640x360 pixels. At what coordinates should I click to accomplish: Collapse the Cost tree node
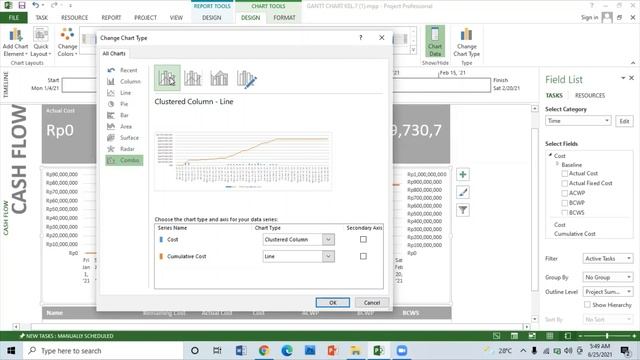tap(550, 155)
